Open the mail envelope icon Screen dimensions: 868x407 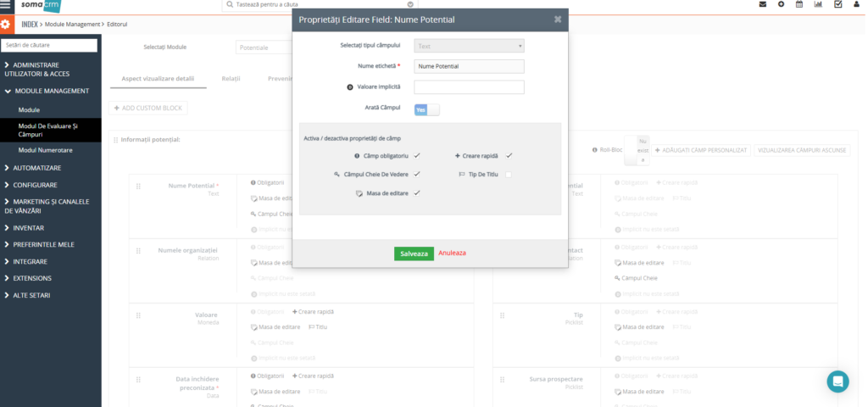coord(763,4)
